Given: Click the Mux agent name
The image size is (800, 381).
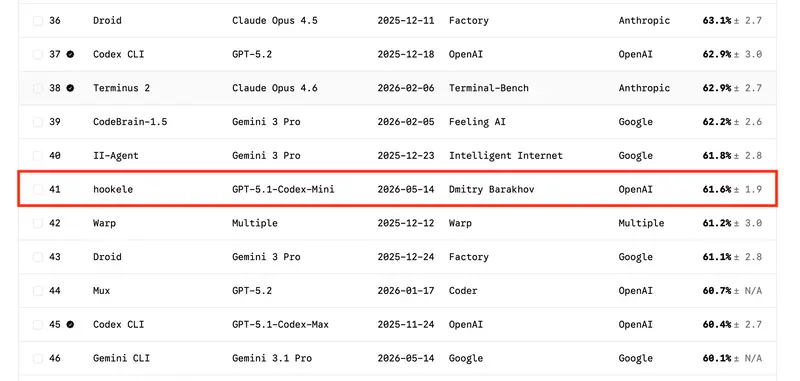Looking at the screenshot, I should (102, 291).
